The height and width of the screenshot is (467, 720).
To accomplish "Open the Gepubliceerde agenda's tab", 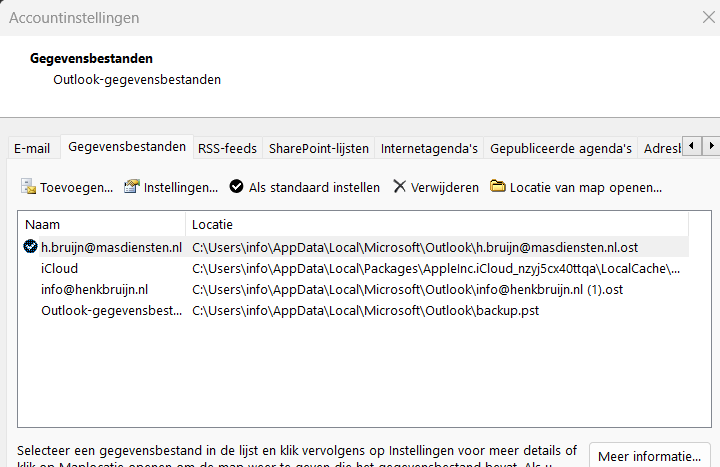I will pos(561,148).
